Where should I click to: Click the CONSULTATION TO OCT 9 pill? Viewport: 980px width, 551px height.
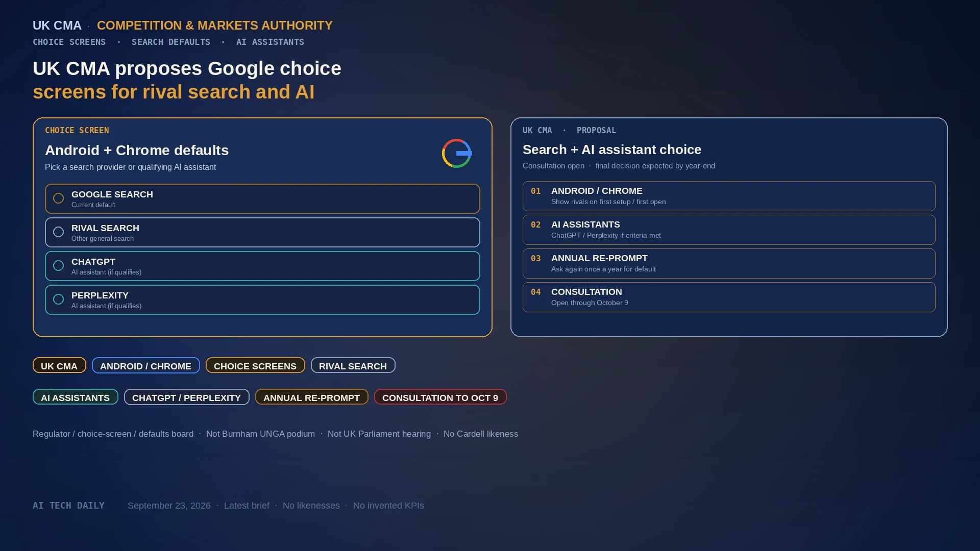point(440,397)
